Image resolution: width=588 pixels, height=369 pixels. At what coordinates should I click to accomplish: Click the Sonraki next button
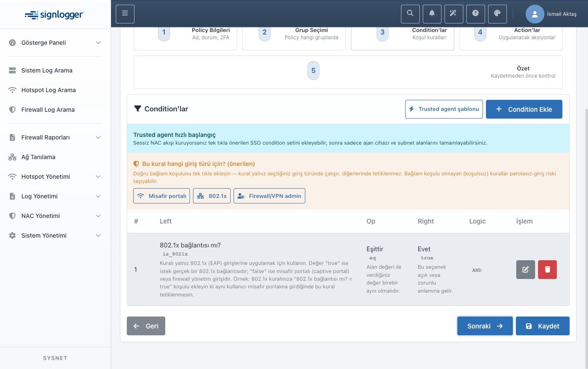tap(485, 326)
